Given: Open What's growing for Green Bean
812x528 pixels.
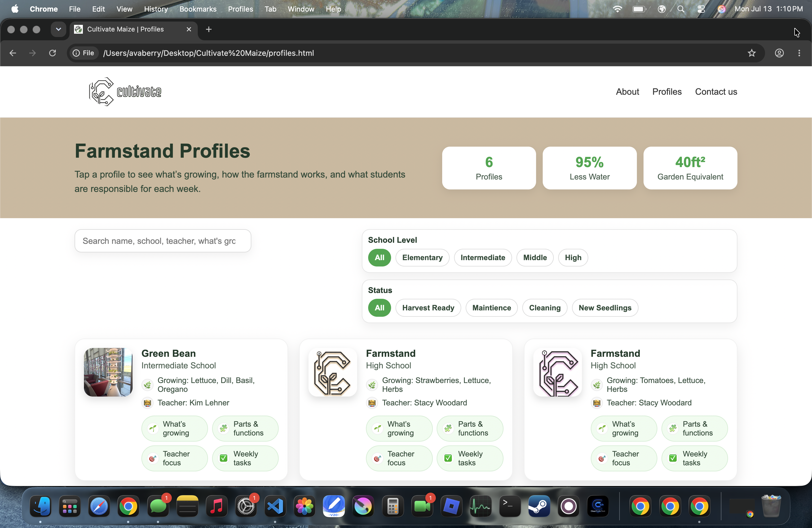Looking at the screenshot, I should coord(174,428).
